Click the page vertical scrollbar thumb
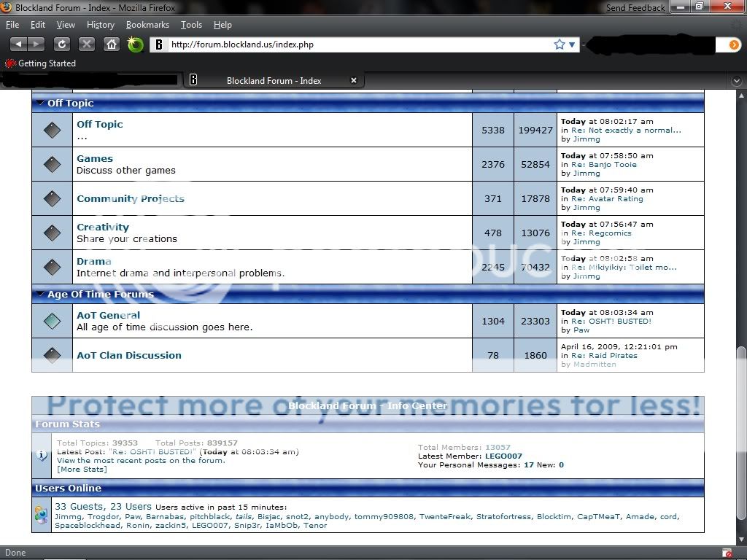This screenshot has height=560, width=747. point(741,435)
